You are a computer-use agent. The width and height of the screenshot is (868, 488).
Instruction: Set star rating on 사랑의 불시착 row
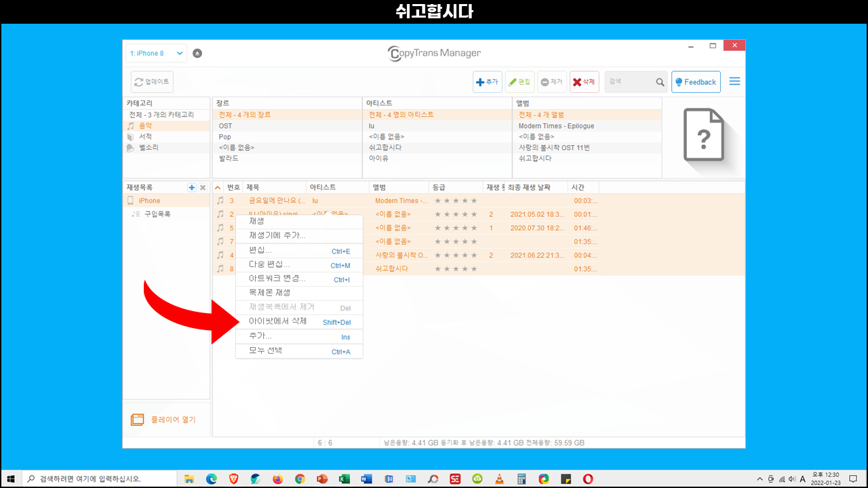tap(456, 255)
